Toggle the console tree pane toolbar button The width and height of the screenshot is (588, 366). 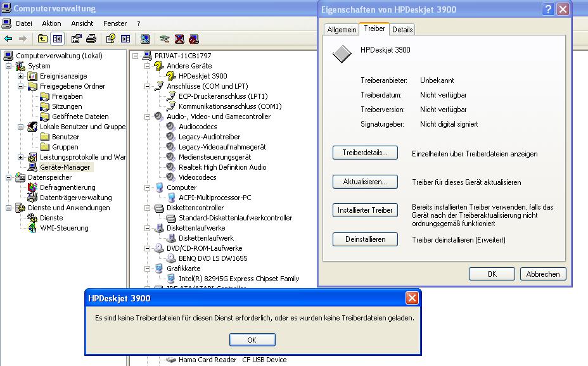click(x=58, y=39)
